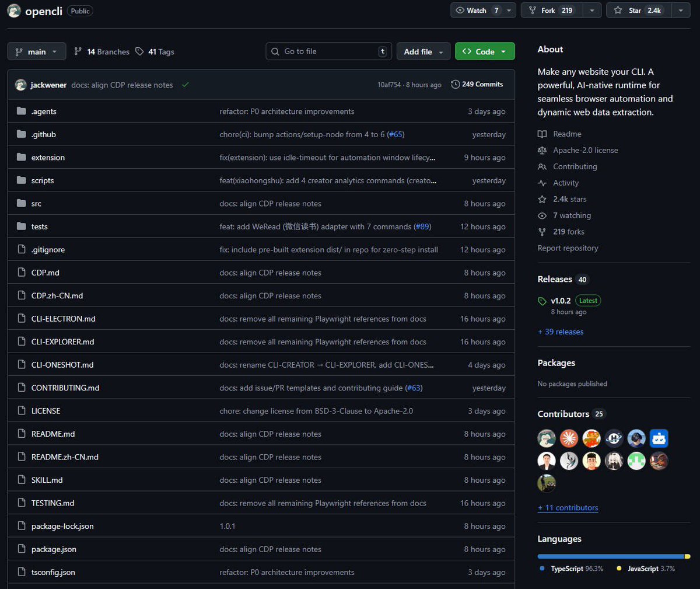Click the green commit status checkmark

[185, 85]
